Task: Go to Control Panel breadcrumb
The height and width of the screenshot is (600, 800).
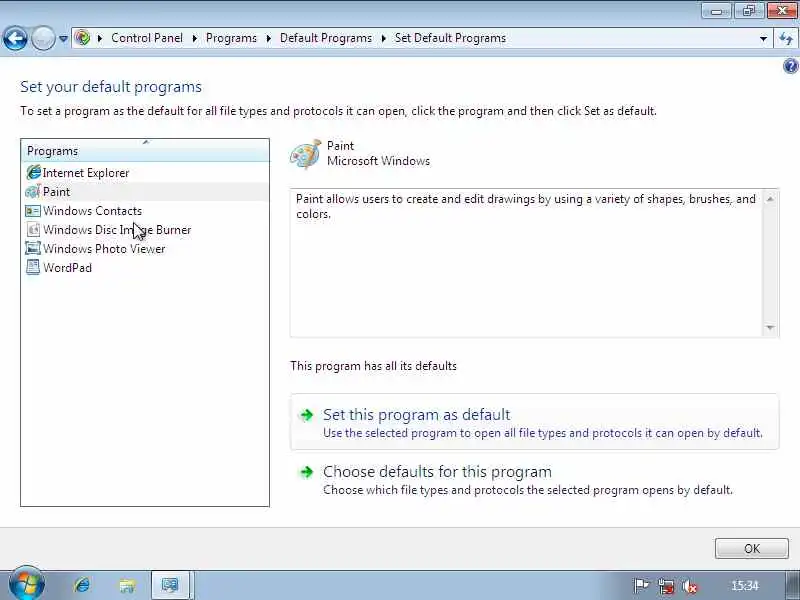Action: 147,38
